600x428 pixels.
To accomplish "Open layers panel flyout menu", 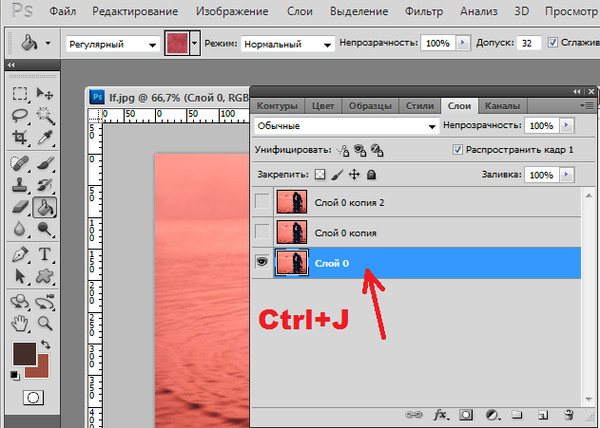I will click(587, 105).
